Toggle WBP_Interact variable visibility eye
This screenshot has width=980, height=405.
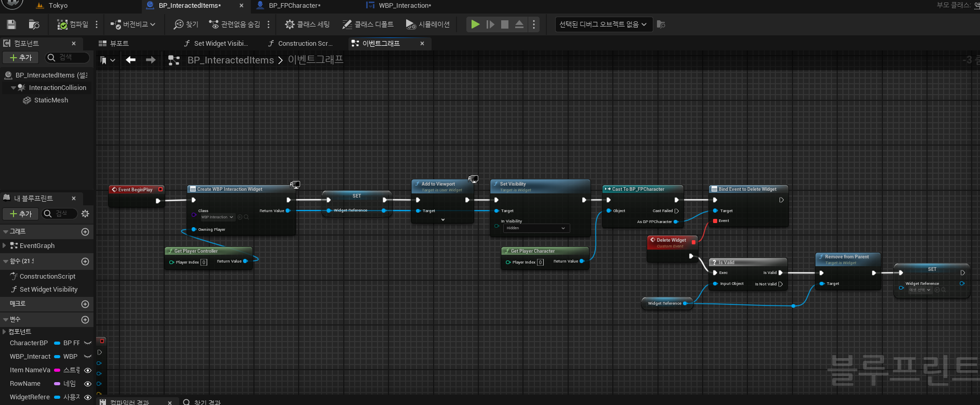(88, 357)
